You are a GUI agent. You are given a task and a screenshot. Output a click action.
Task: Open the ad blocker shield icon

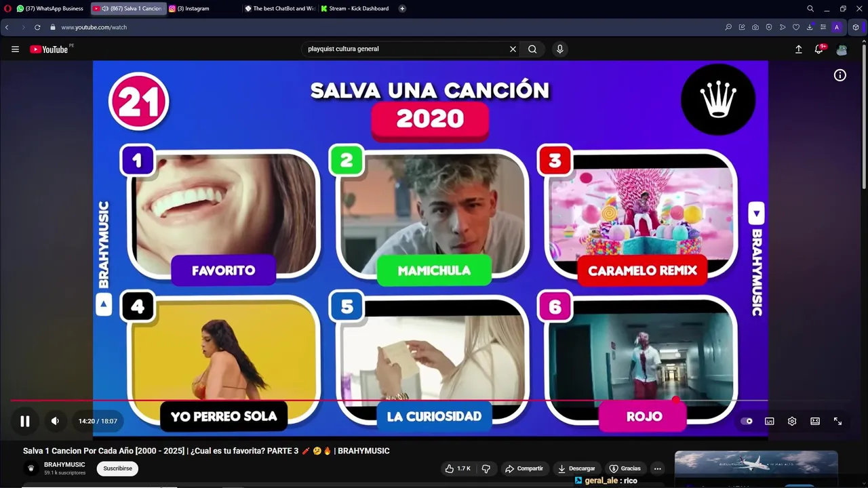[x=769, y=27]
